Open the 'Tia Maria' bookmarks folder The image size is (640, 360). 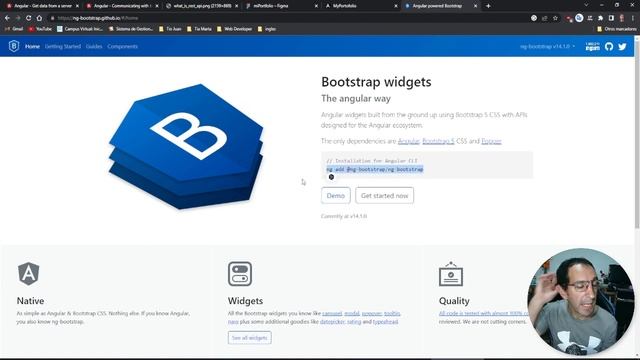[199, 29]
